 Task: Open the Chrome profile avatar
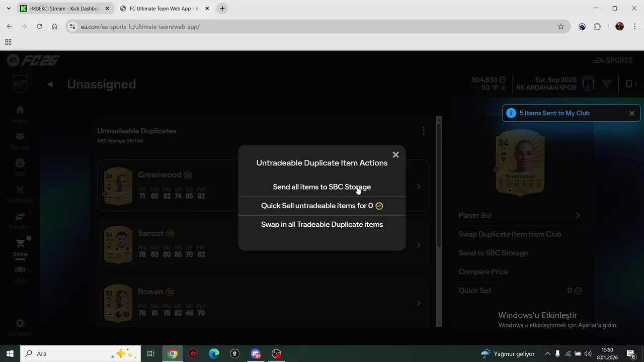619,27
